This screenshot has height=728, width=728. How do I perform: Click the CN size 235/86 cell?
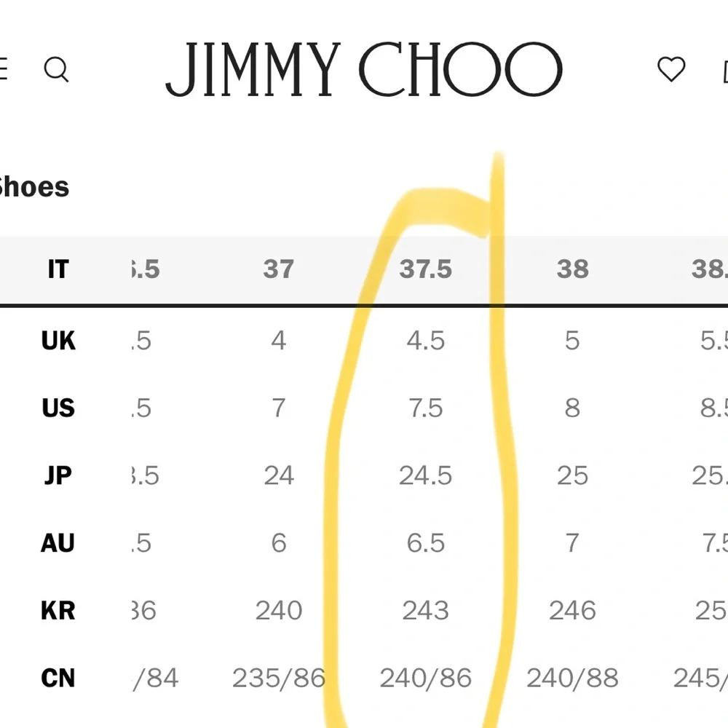pos(279,678)
